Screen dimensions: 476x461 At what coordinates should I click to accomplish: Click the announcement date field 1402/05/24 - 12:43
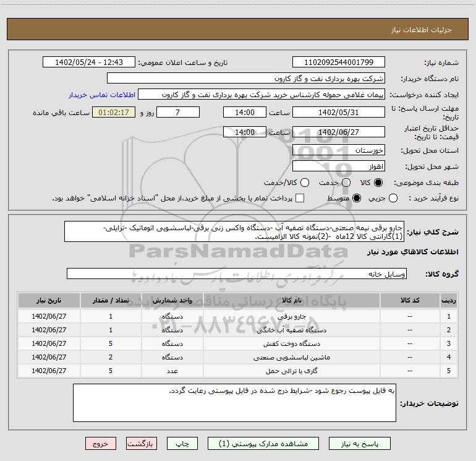pyautogui.click(x=89, y=62)
